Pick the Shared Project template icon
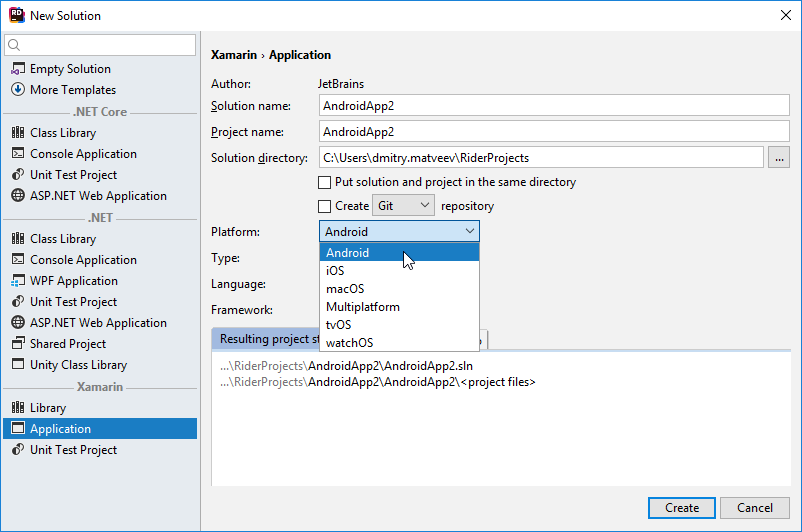 pos(17,344)
